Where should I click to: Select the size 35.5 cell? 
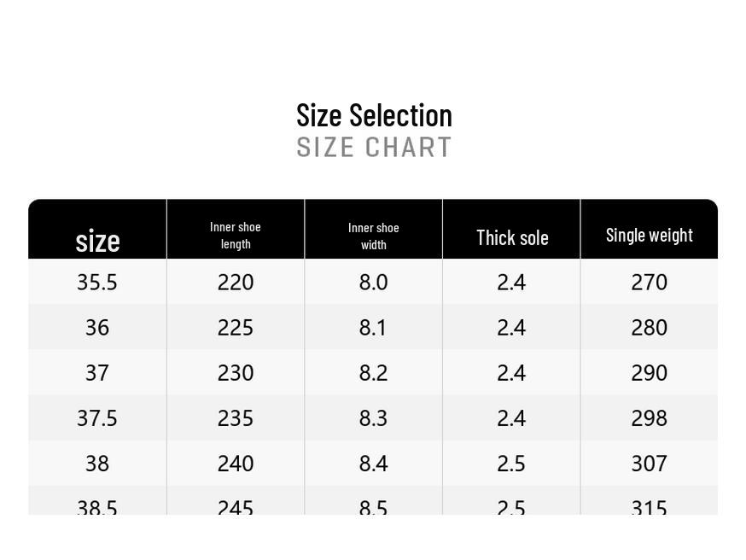pos(97,283)
